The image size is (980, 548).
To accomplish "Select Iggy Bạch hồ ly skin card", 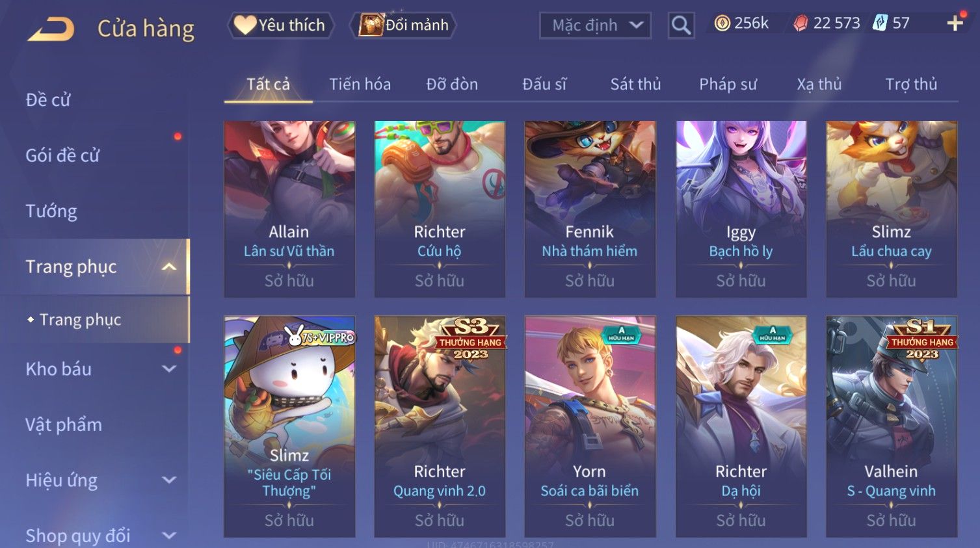I will [741, 209].
